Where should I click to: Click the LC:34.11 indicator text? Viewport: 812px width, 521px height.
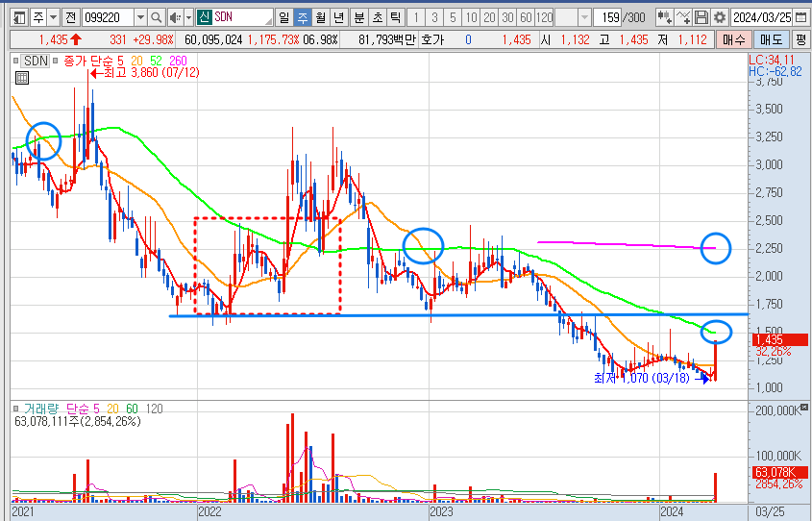[771, 60]
